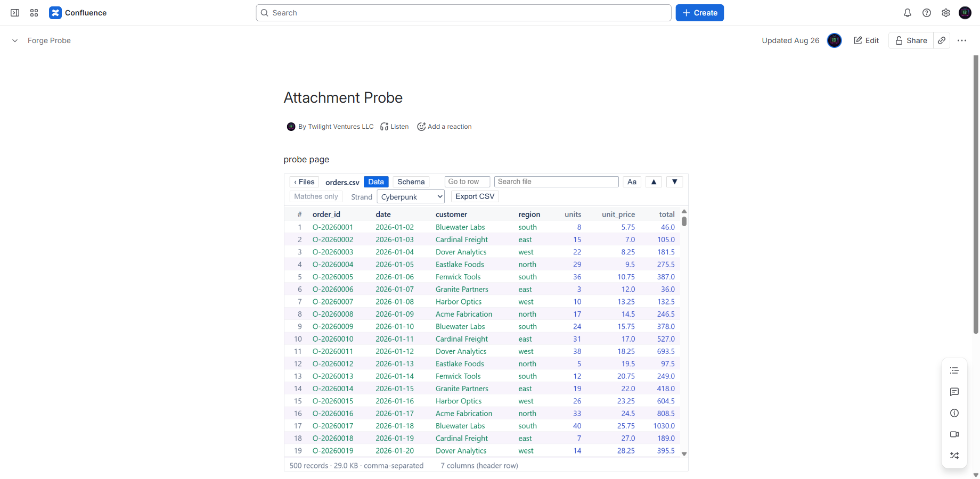Jump to previous search match arrow
This screenshot has height=479, width=980.
654,182
